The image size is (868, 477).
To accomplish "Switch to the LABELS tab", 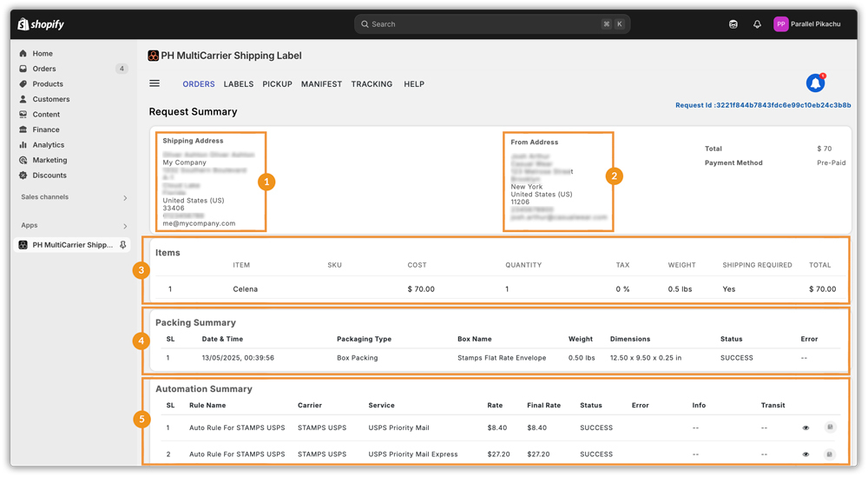I will [239, 84].
